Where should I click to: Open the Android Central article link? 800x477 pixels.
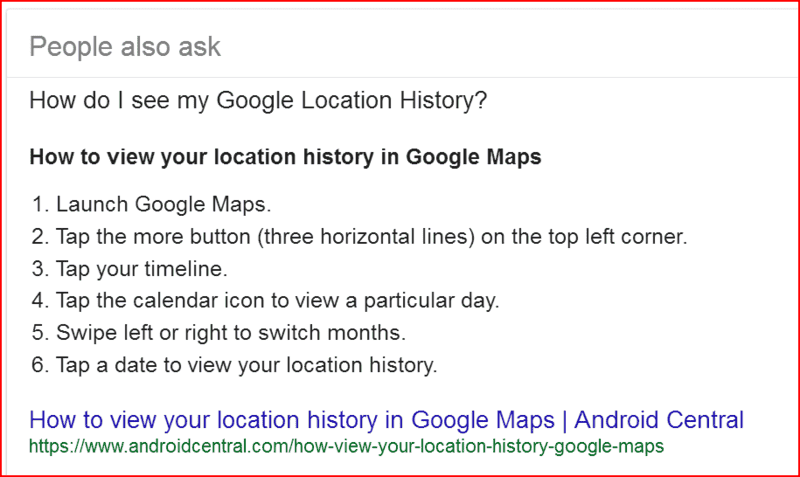[x=386, y=419]
